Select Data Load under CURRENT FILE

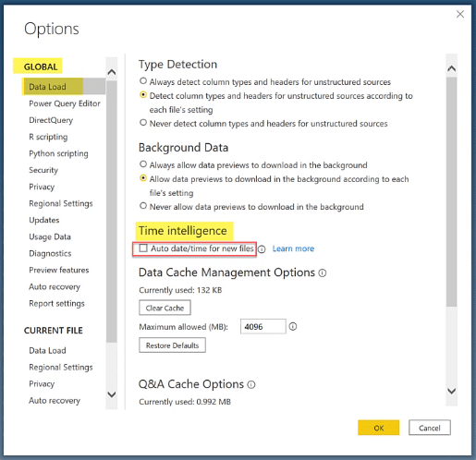pos(47,350)
